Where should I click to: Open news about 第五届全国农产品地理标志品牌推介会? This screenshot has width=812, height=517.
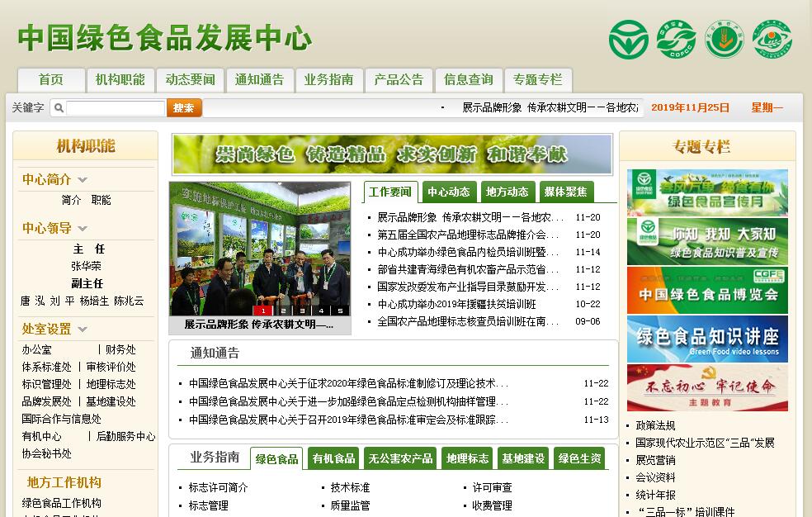468,235
